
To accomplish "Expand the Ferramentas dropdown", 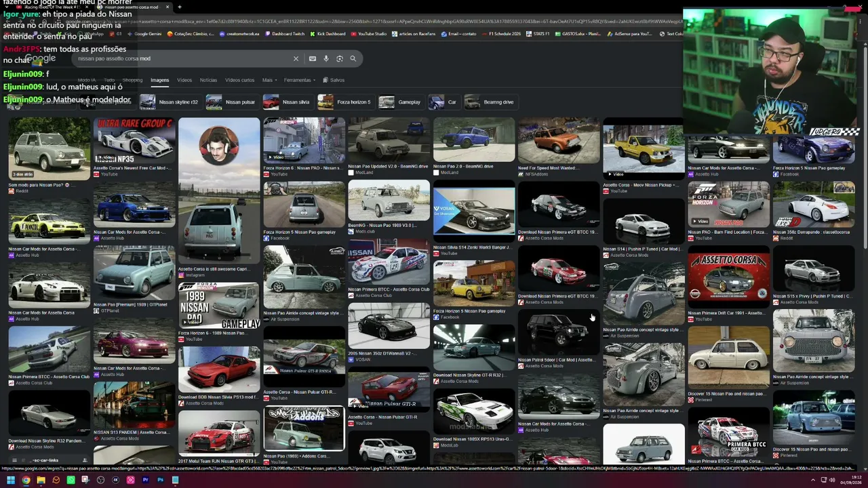I will pos(300,80).
